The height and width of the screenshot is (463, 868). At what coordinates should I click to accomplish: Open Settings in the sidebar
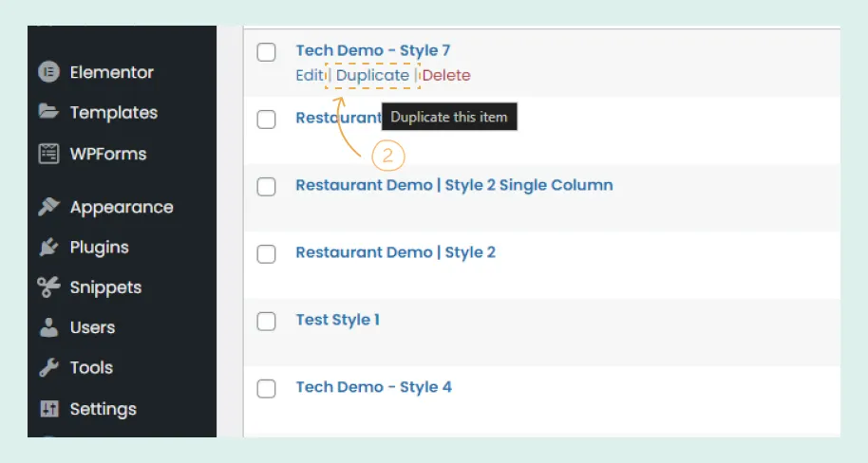click(103, 409)
